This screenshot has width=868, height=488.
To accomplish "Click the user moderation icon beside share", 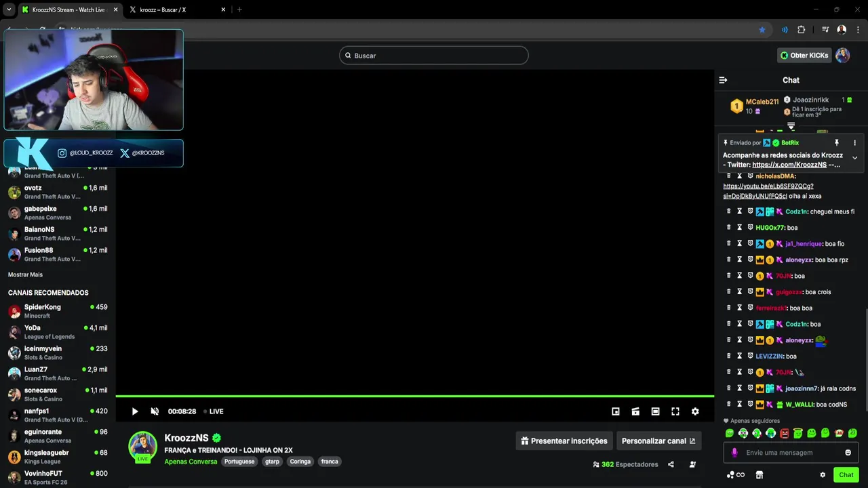I will click(x=692, y=464).
